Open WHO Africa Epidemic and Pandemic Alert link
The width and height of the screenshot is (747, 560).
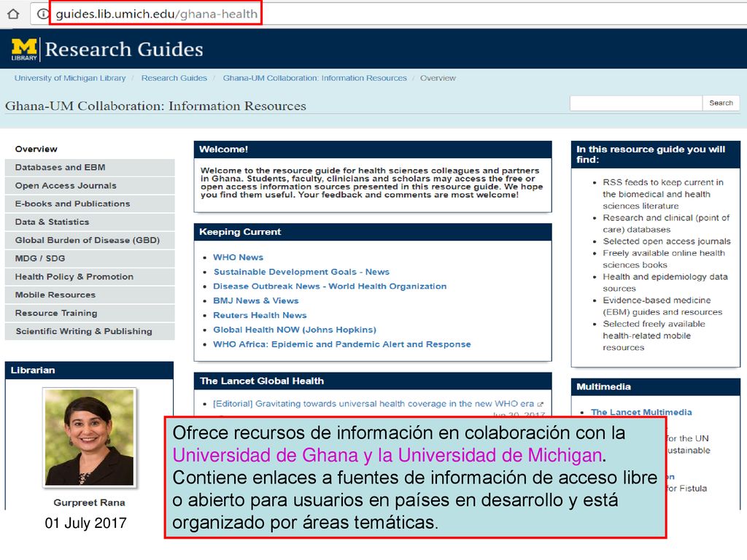point(341,344)
